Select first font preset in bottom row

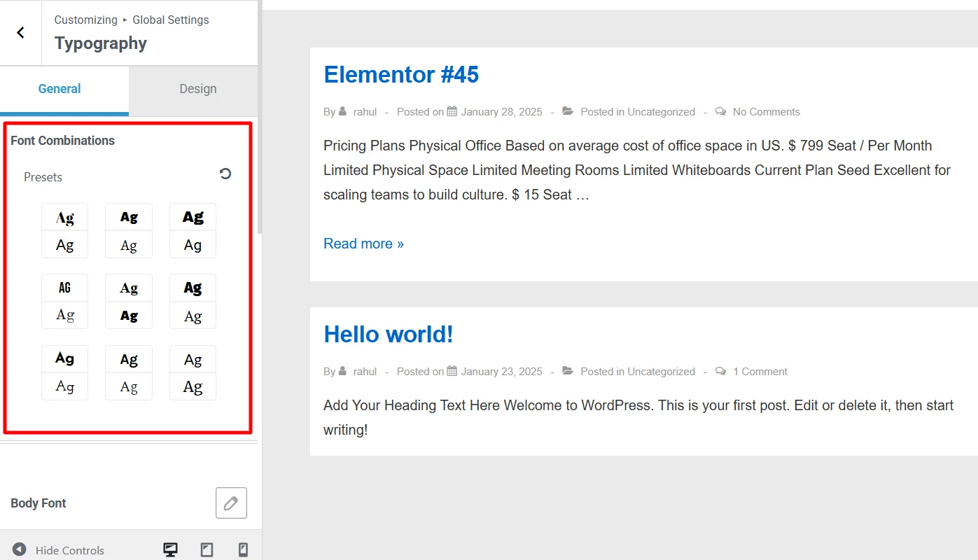65,372
